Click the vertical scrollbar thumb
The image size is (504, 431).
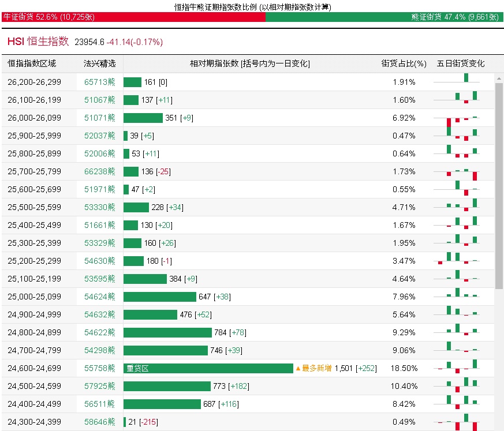(x=499, y=186)
